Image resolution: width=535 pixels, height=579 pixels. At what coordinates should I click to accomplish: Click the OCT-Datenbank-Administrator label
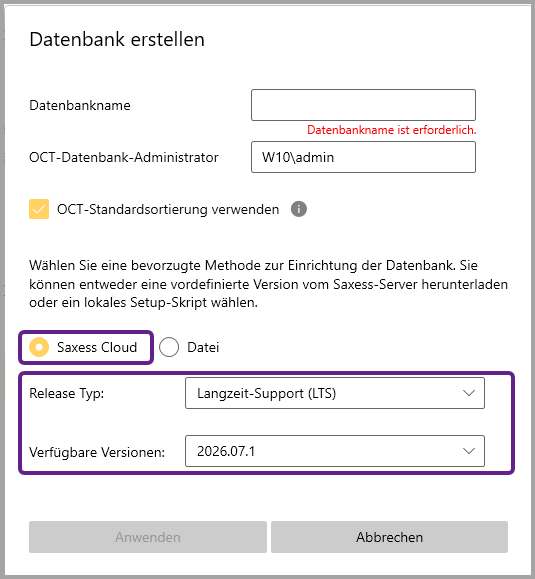tap(124, 157)
